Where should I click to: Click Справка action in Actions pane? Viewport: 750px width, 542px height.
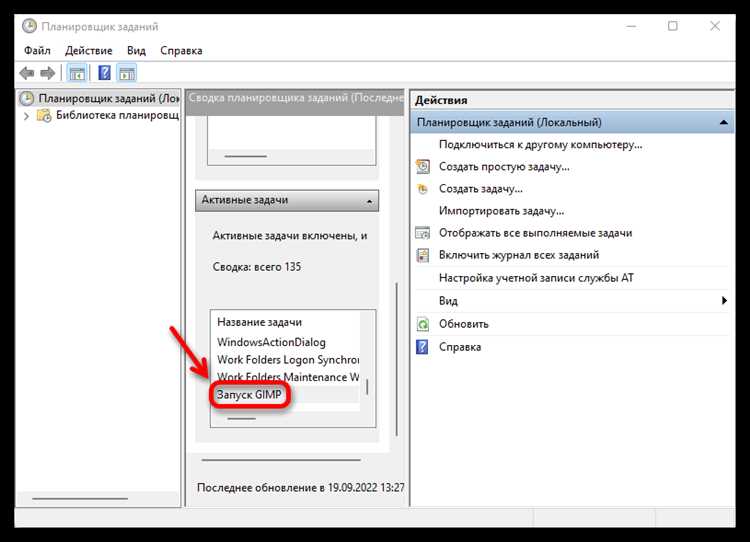pyautogui.click(x=460, y=347)
